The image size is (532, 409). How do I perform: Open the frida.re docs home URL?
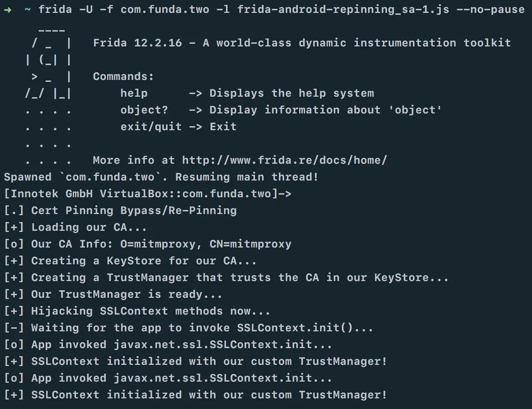click(x=284, y=160)
